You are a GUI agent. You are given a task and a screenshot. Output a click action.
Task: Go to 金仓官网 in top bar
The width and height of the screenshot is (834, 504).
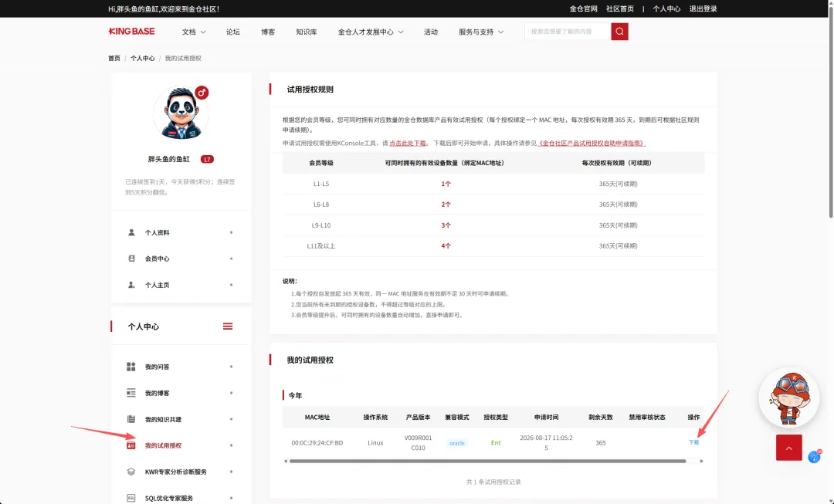click(x=584, y=8)
